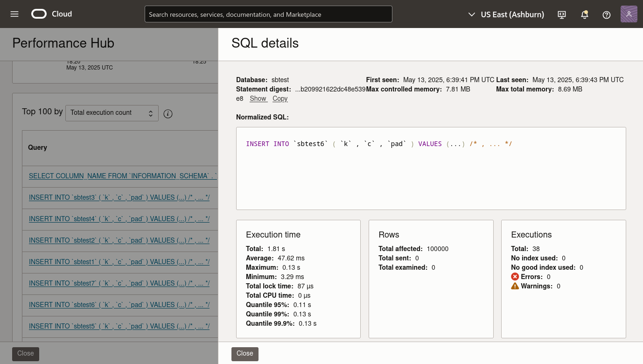Open the help question mark icon

click(606, 14)
